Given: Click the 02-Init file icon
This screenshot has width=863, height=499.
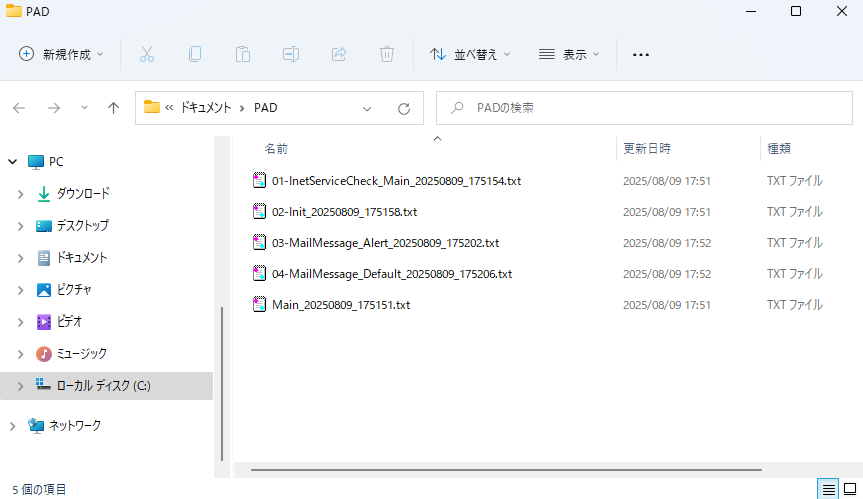Looking at the screenshot, I should coord(259,211).
